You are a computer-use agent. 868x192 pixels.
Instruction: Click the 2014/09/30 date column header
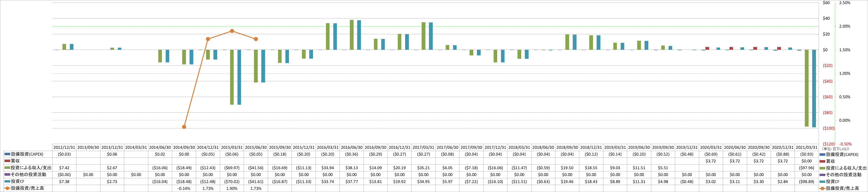(184, 148)
